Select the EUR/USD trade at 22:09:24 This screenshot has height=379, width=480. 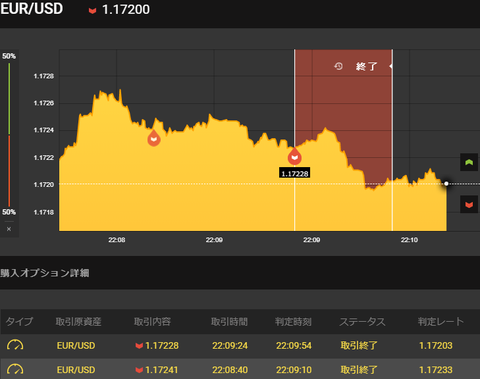pyautogui.click(x=240, y=346)
